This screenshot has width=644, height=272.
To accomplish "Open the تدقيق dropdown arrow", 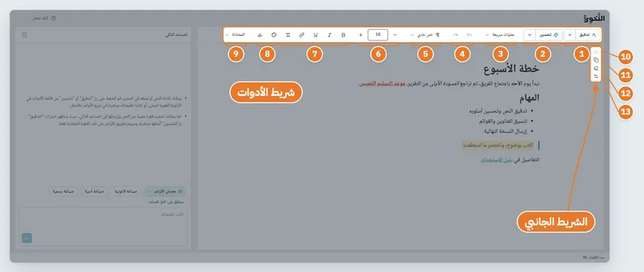I will tap(570, 35).
